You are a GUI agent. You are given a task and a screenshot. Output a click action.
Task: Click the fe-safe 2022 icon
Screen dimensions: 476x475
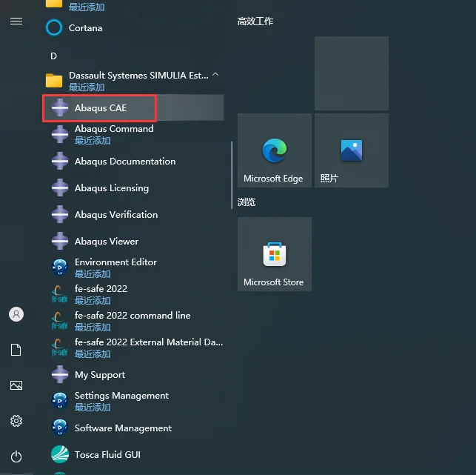(59, 294)
